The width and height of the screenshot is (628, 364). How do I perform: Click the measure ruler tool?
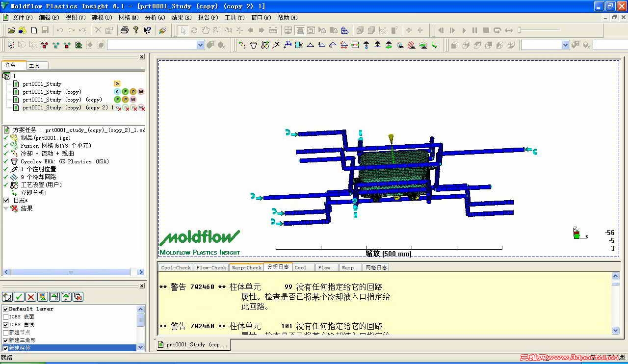click(x=273, y=30)
